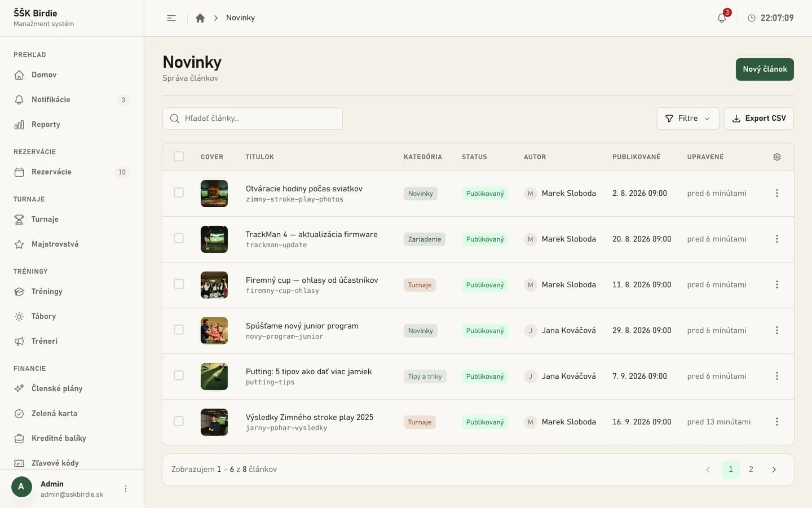This screenshot has height=508, width=812.
Task: Go to previous page arrow in pagination
Action: pyautogui.click(x=708, y=470)
